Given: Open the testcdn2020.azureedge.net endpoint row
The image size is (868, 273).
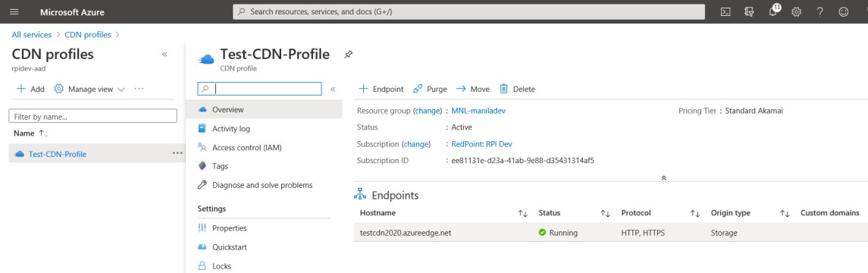Looking at the screenshot, I should [610, 233].
